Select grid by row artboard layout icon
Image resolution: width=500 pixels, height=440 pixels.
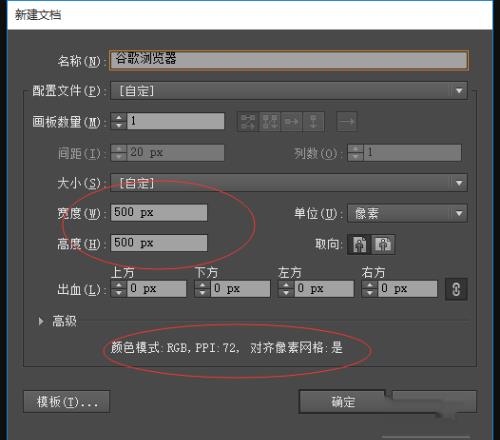click(248, 121)
